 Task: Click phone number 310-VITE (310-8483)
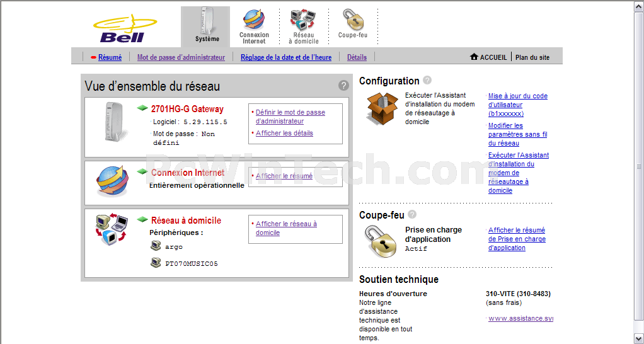(518, 294)
